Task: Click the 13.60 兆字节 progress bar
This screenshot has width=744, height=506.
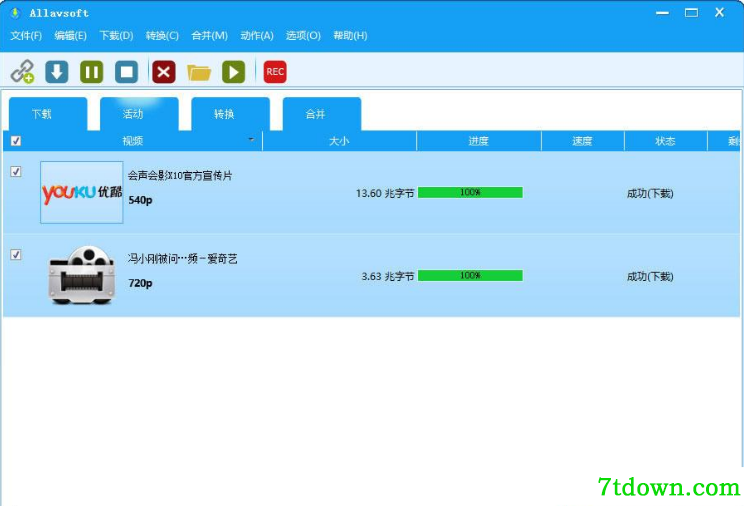Action: 470,192
